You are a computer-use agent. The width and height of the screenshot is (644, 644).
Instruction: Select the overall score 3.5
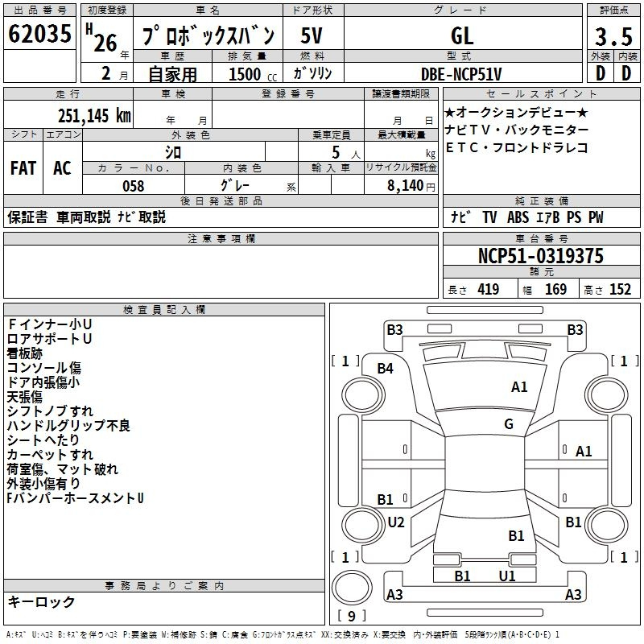click(613, 36)
